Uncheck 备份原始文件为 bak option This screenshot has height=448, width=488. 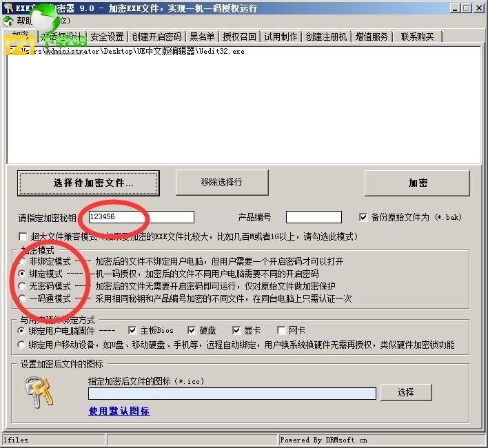click(x=363, y=217)
